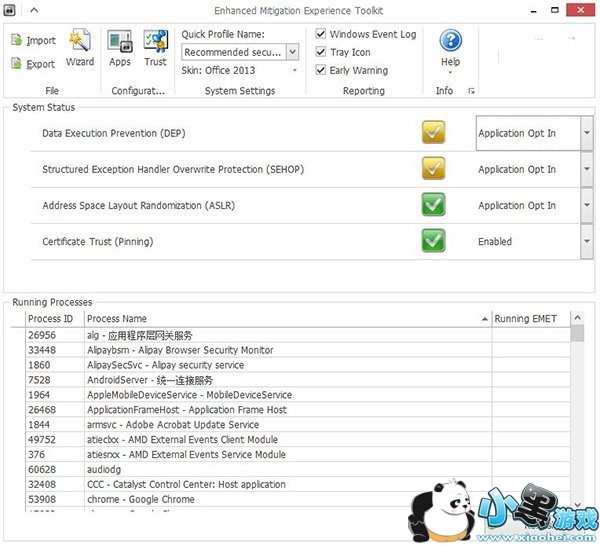Uncheck the Tray Icon checkbox

click(x=321, y=52)
